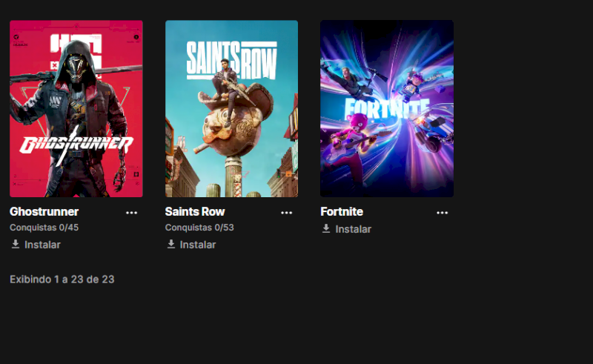Open the Ghostrunner game title
The height and width of the screenshot is (364, 593).
click(x=44, y=211)
